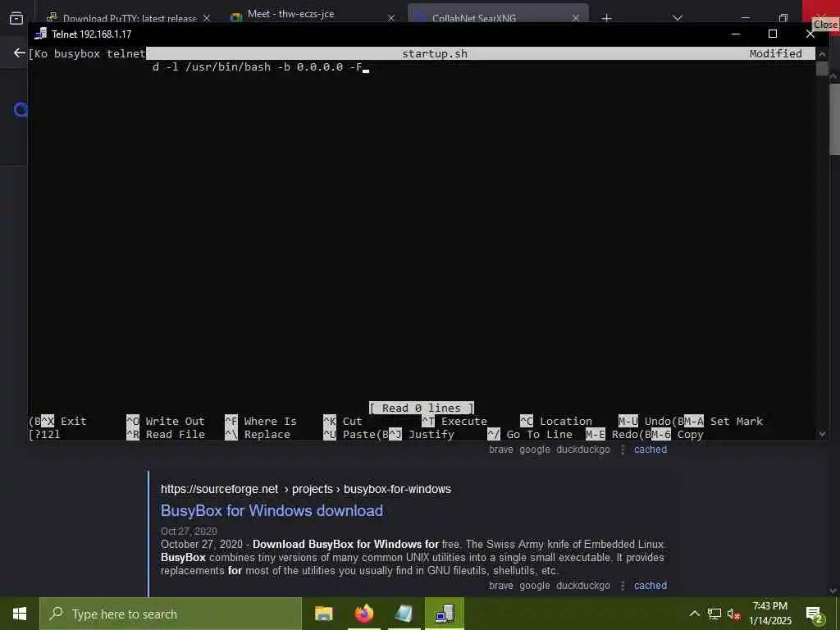Click the M-6 Copy shortcut label
Image resolution: width=840 pixels, height=630 pixels.
(x=677, y=435)
